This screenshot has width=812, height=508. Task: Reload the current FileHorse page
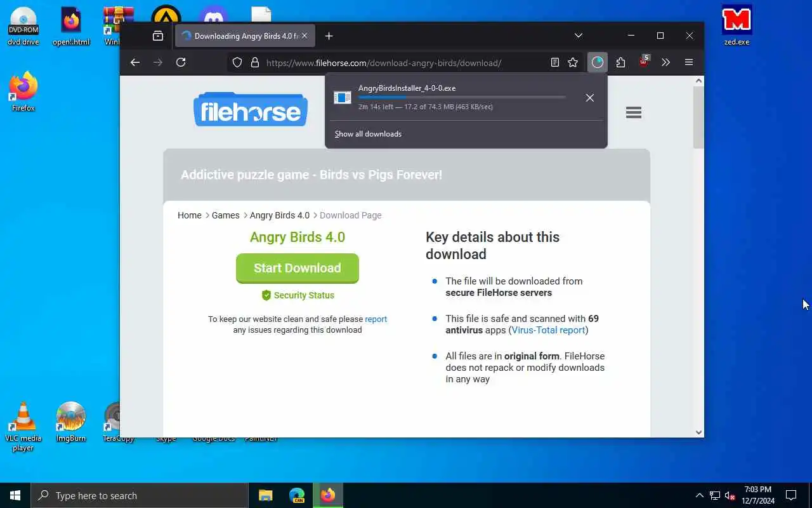tap(181, 62)
